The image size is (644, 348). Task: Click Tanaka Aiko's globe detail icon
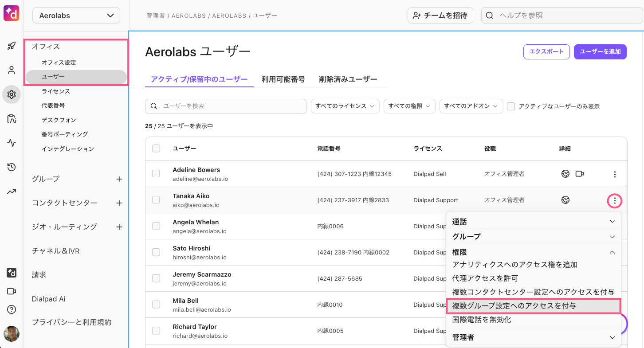click(x=565, y=200)
